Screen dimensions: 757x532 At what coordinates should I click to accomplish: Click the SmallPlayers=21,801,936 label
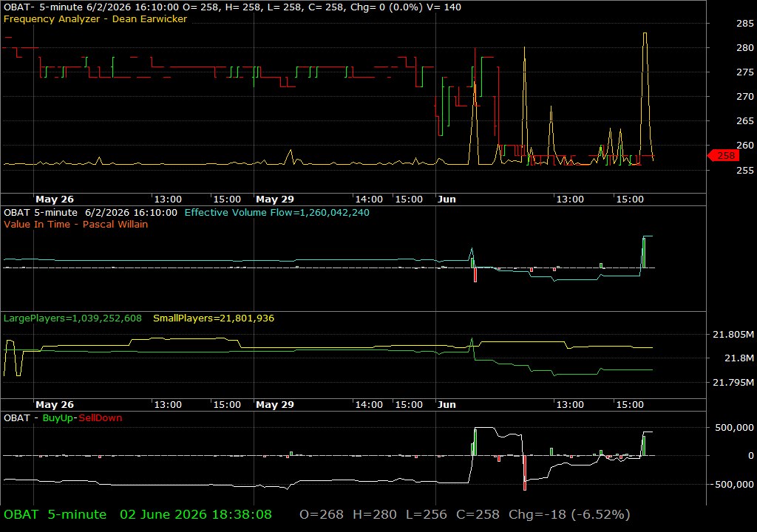click(x=214, y=318)
